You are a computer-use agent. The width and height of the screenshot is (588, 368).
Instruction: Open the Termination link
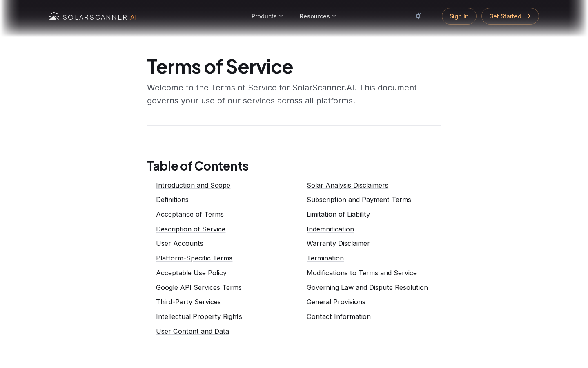(x=325, y=258)
